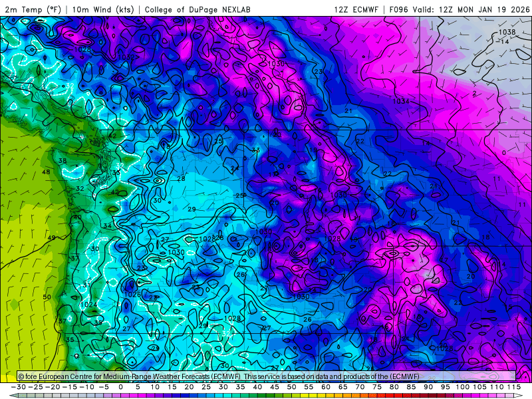This screenshot has width=532, height=399.
Task: Click the 100 label on the color scale
Action: [x=462, y=387]
